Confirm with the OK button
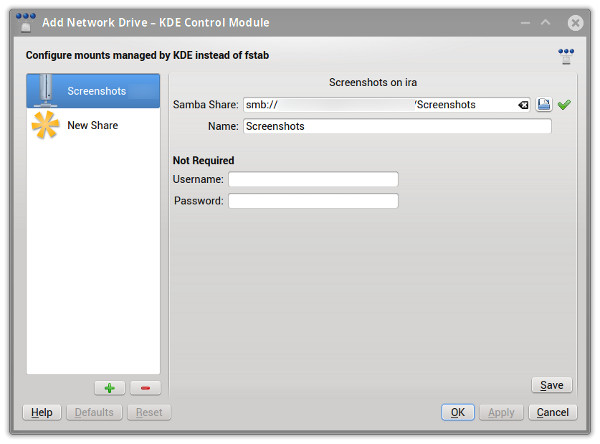Screen dimensions: 600x444 pyautogui.click(x=458, y=413)
